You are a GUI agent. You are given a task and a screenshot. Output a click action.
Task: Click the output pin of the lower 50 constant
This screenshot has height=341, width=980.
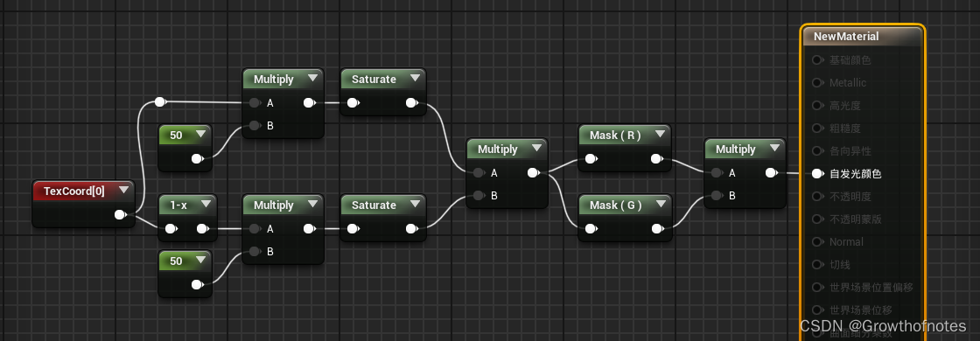(x=198, y=285)
